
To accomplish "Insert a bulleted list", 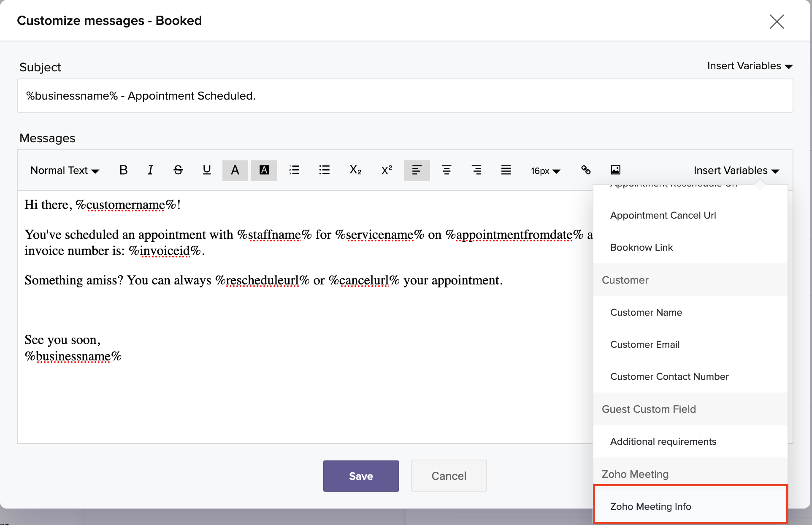I will click(x=324, y=170).
